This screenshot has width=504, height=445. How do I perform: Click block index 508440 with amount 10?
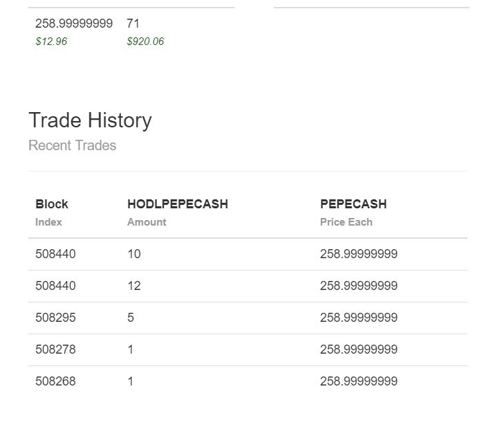pos(55,254)
